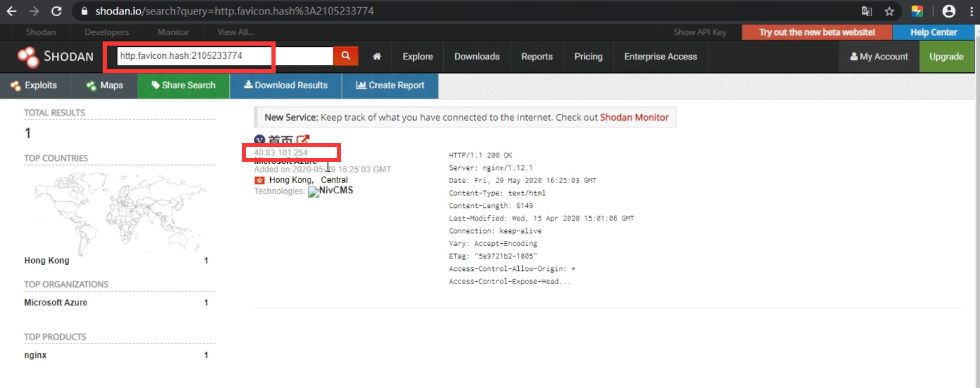
Task: Navigate back in browser
Action: pyautogui.click(x=11, y=11)
